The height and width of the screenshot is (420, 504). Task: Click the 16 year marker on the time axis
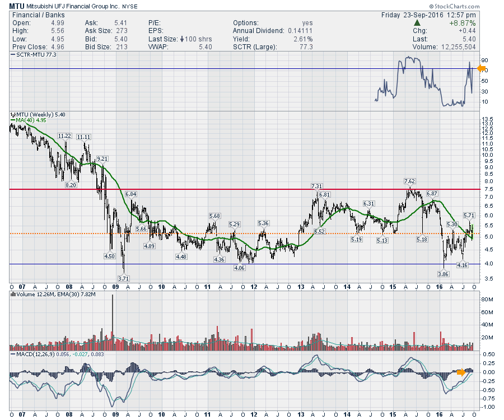click(x=440, y=415)
